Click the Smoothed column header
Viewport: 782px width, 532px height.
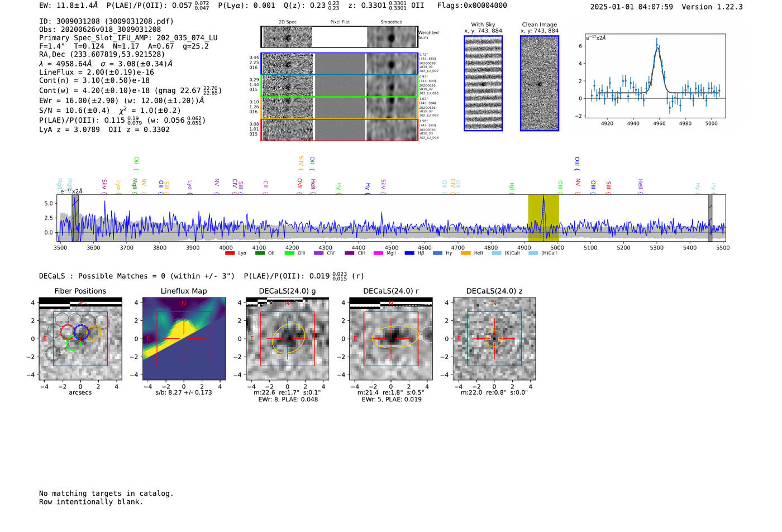click(x=392, y=22)
